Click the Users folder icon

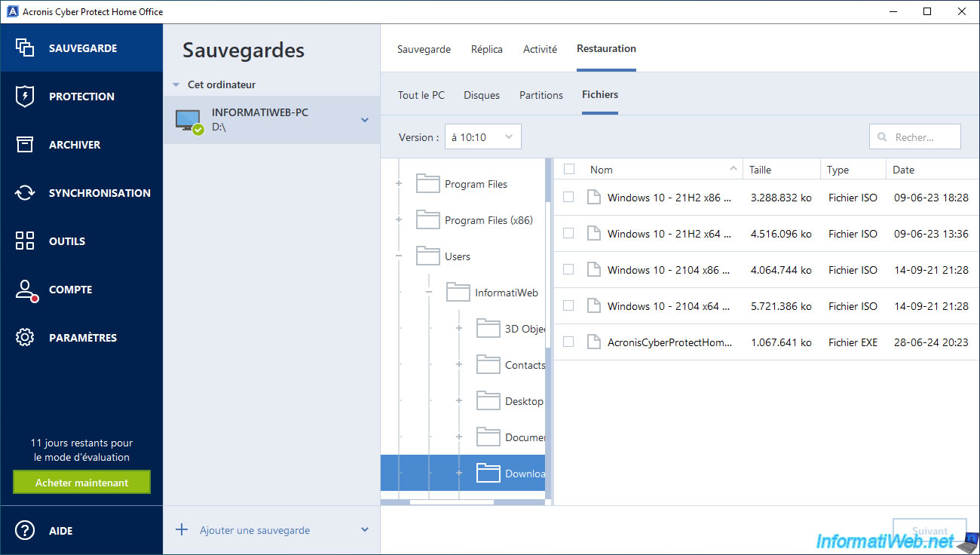click(x=427, y=256)
